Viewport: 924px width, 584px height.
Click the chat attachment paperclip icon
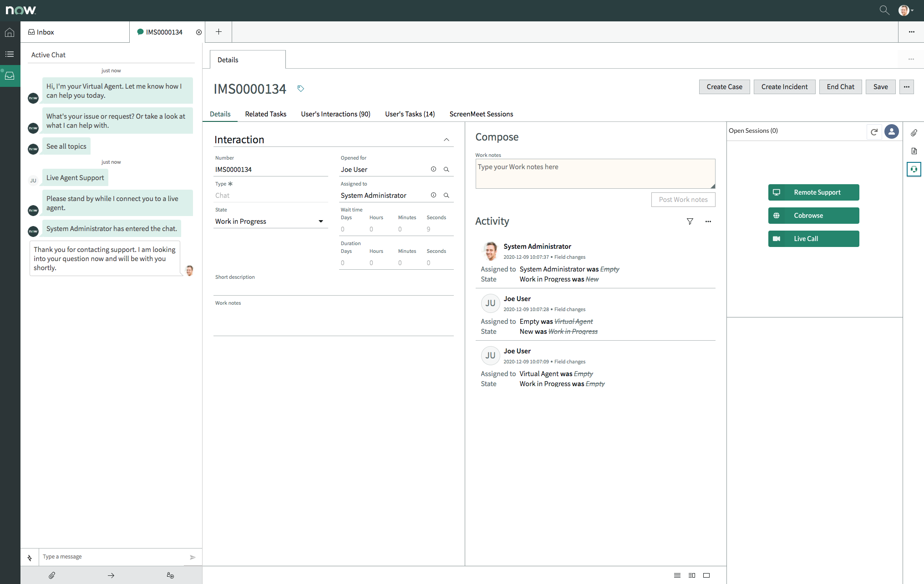[52, 575]
